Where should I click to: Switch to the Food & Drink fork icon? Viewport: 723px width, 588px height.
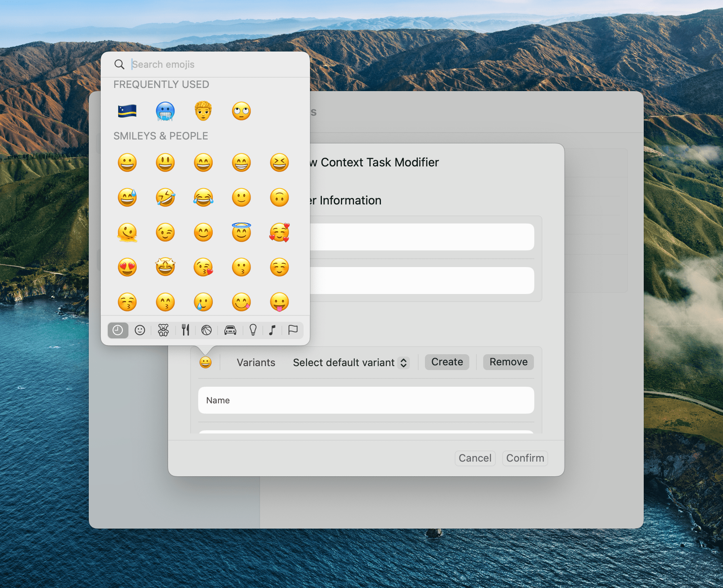click(x=186, y=330)
